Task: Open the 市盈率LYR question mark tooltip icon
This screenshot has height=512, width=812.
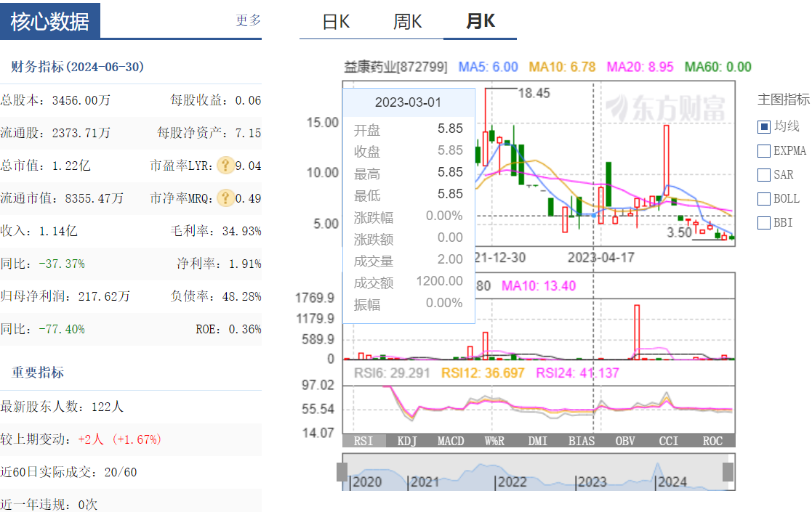Action: click(x=225, y=166)
